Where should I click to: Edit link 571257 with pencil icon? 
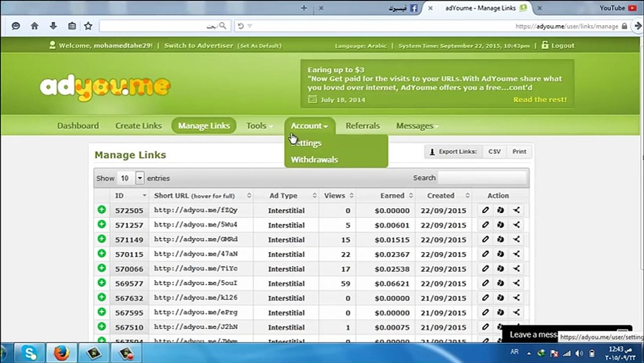coord(485,225)
